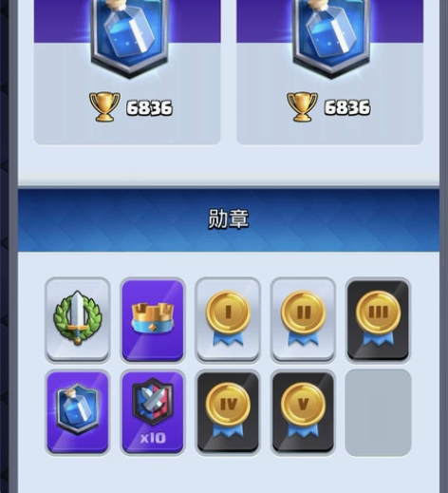The width and height of the screenshot is (448, 493).
Task: Tap the empty gray medal slot
Action: [378, 412]
